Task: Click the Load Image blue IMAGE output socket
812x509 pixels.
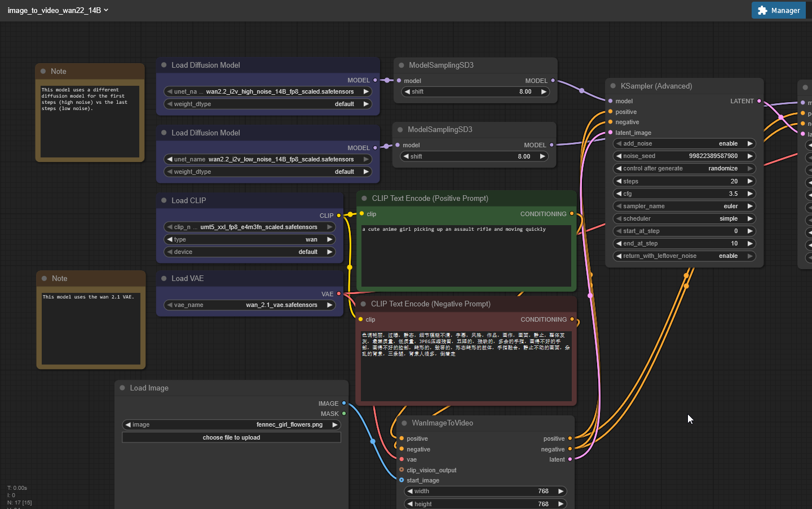Action: tap(344, 403)
